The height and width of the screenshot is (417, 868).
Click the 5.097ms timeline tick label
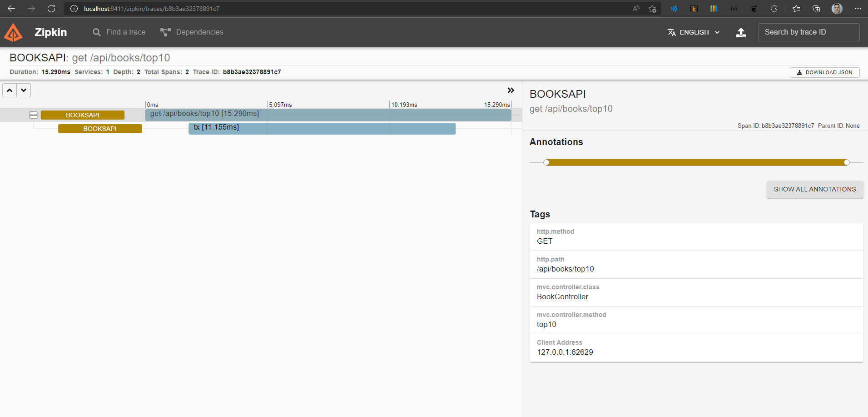click(280, 105)
